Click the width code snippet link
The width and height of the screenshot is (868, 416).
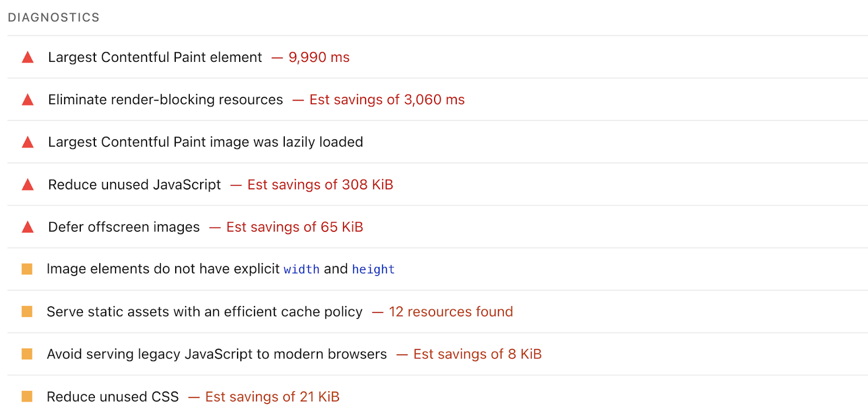302,269
